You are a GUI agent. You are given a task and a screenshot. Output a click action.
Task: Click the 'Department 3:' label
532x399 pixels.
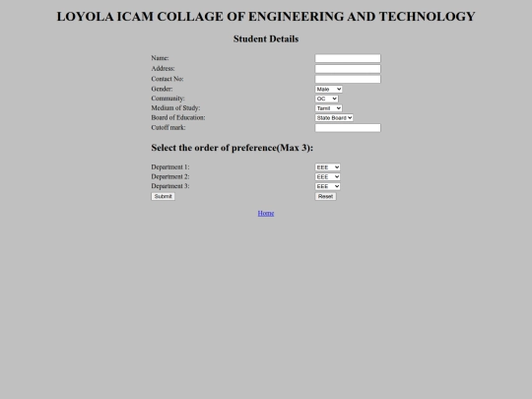[170, 186]
